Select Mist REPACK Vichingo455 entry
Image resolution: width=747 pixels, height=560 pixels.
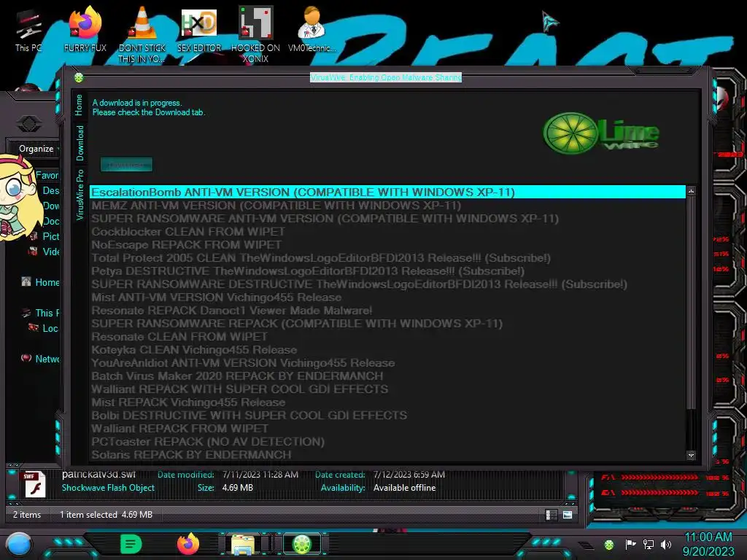[x=387, y=402]
